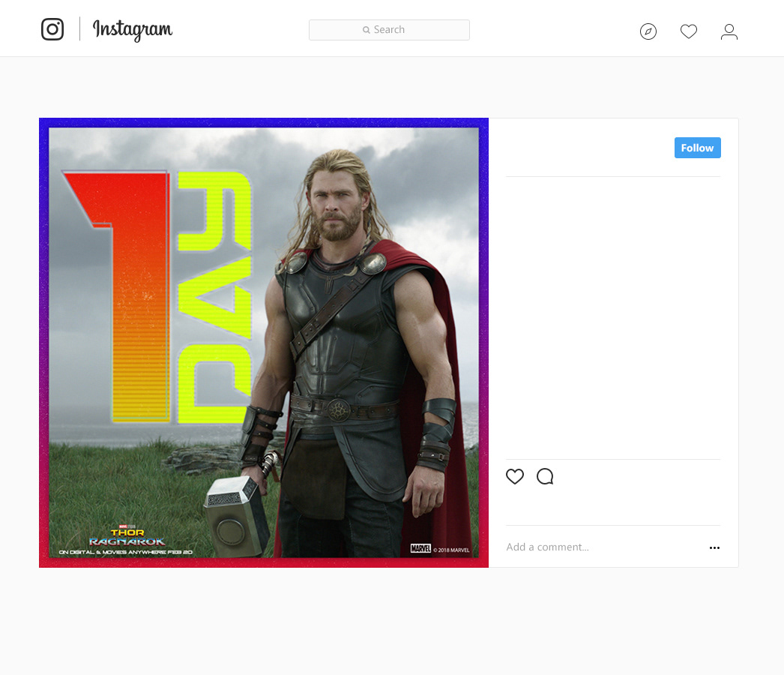
Task: Like the post with the heart icon
Action: [x=514, y=476]
